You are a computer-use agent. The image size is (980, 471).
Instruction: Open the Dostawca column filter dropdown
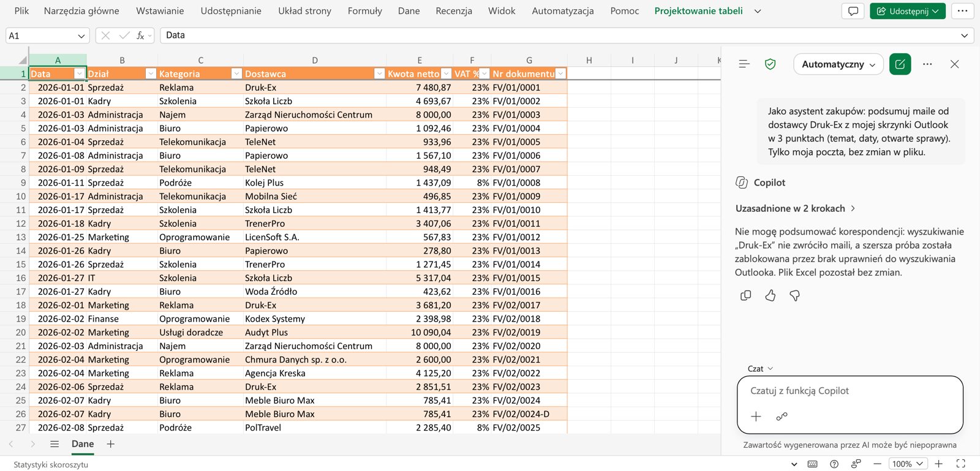point(379,73)
